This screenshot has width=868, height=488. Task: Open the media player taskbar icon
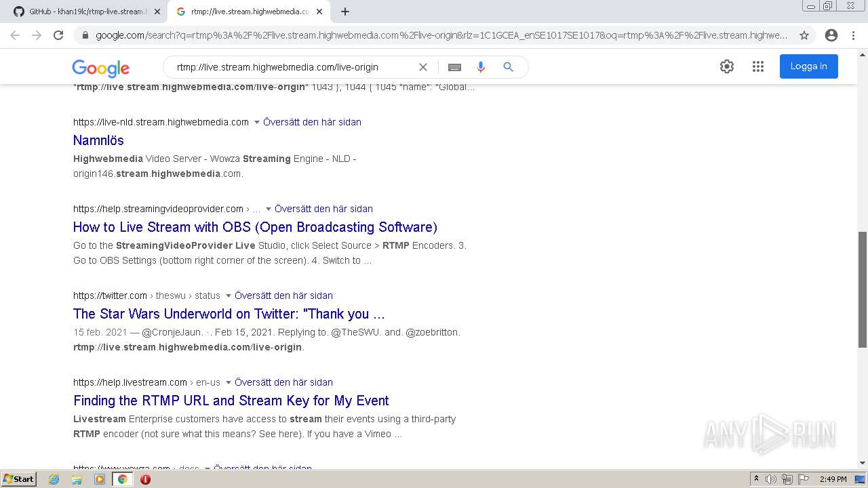click(100, 479)
